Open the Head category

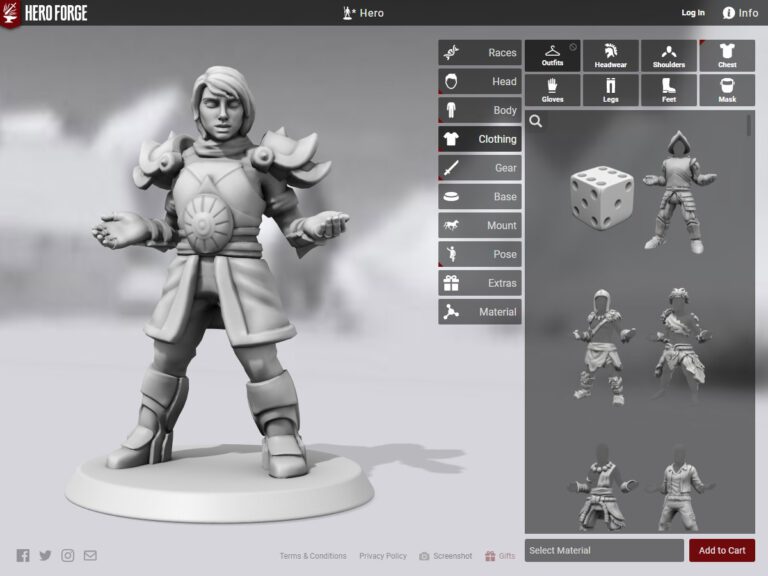(480, 81)
